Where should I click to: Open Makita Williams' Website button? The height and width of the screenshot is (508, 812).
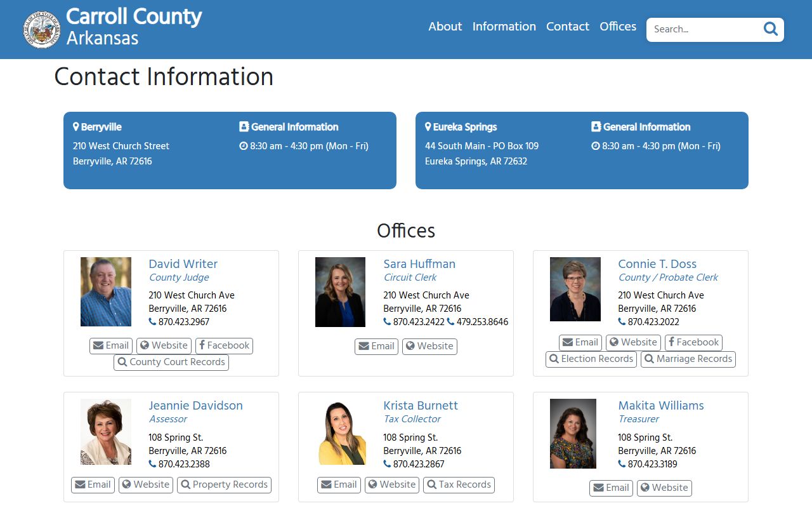point(664,488)
